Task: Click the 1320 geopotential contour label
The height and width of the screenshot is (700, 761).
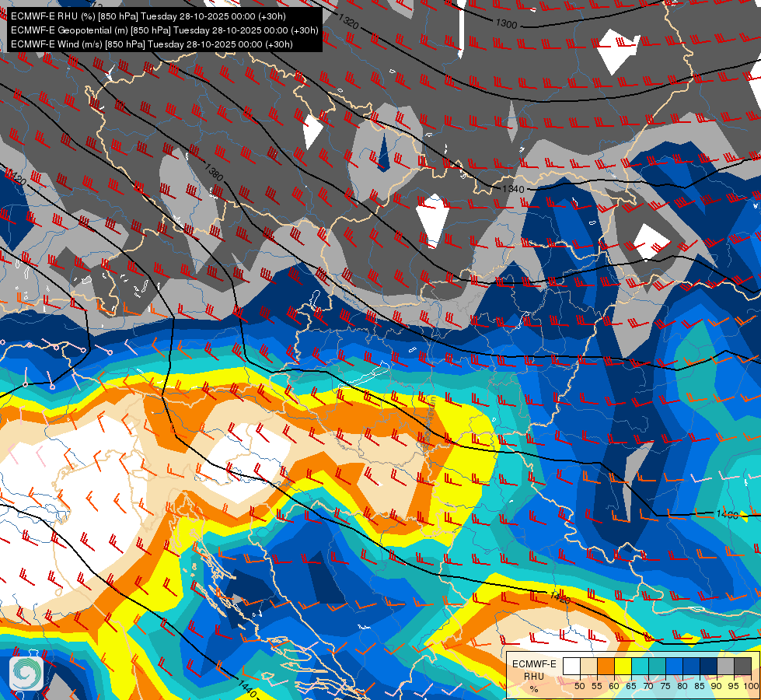Action: coord(348,21)
